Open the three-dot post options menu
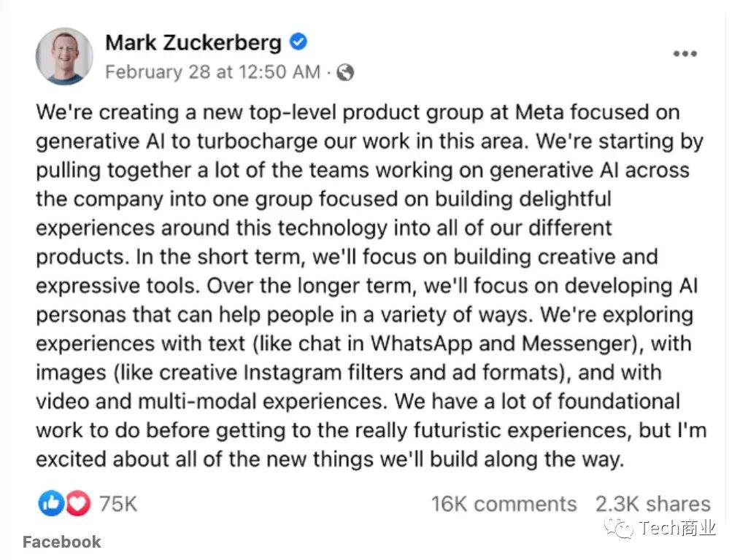 pyautogui.click(x=685, y=52)
